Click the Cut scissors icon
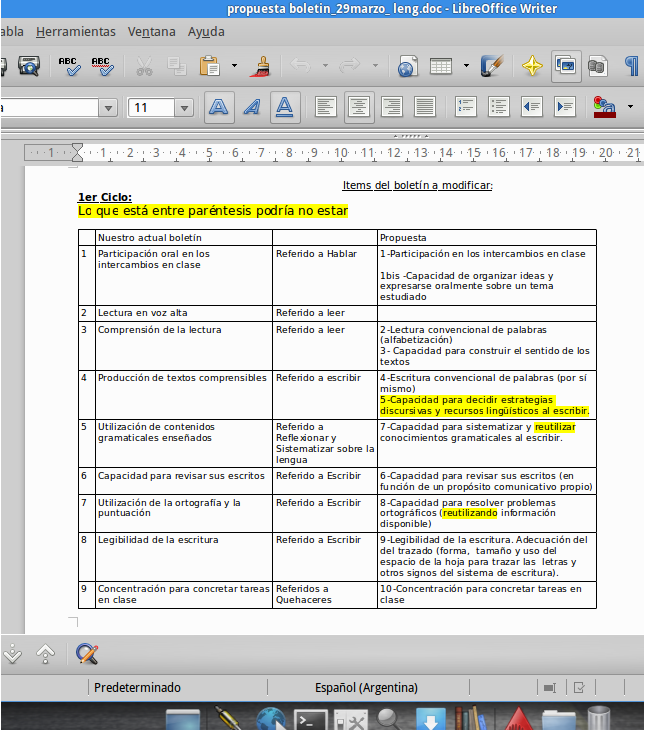This screenshot has height=731, width=645. 144,66
